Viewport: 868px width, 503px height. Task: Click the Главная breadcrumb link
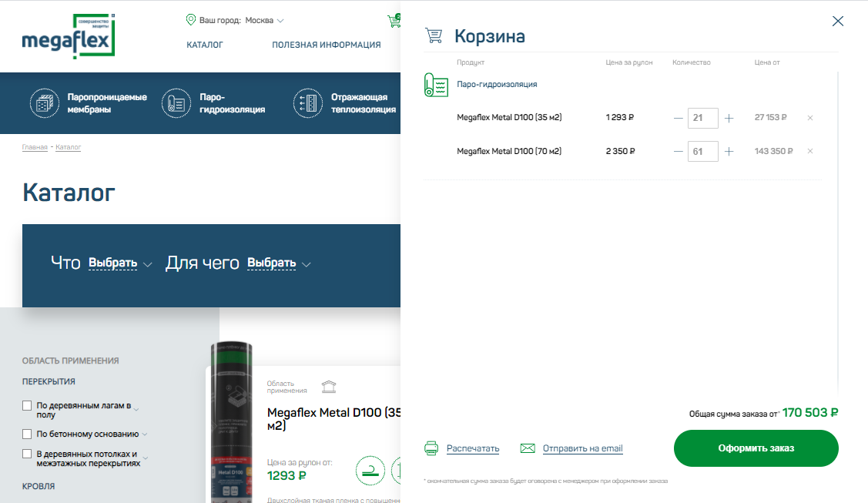coord(35,147)
